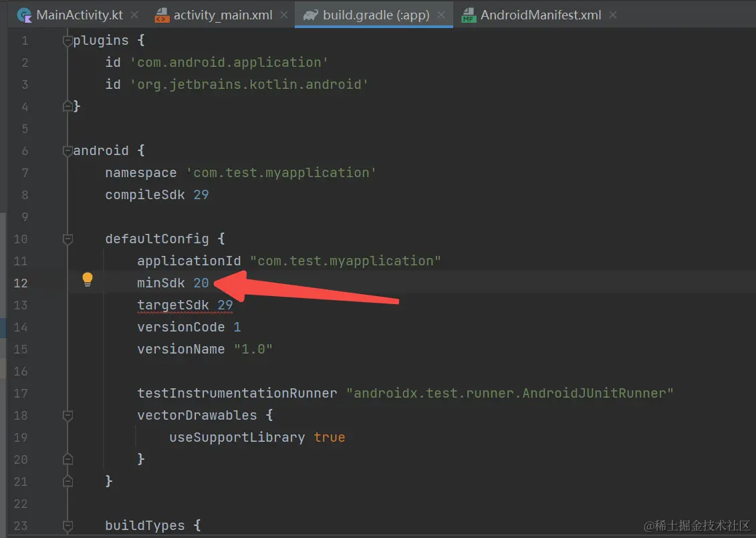The image size is (756, 538).
Task: Open the AndroidManifest.xml tab
Action: (x=540, y=15)
